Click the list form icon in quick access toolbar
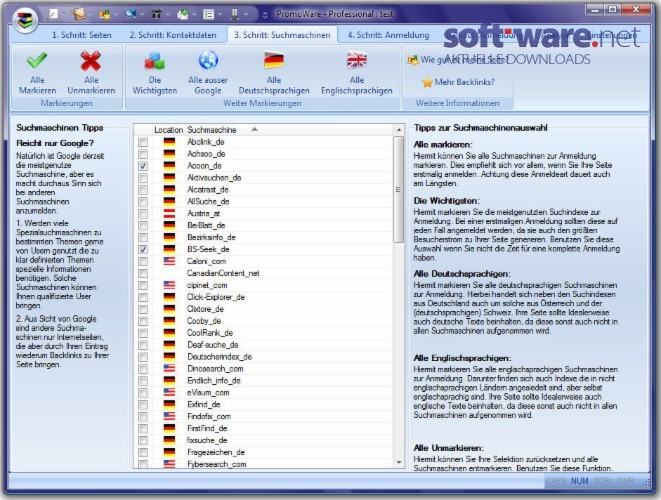The width and height of the screenshot is (661, 500). (x=209, y=15)
